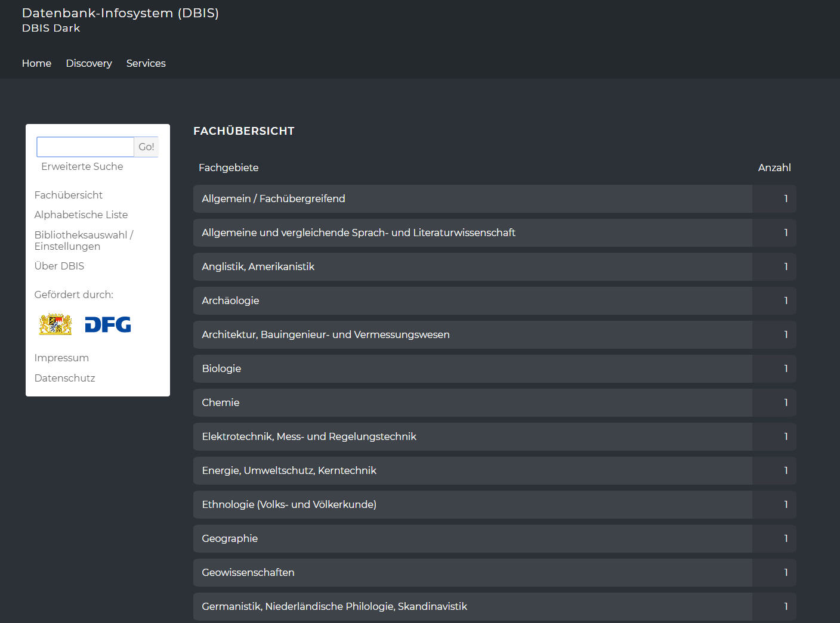Screen dimensions: 840x623
Task: Open Erweiterte Suche link
Action: (82, 166)
